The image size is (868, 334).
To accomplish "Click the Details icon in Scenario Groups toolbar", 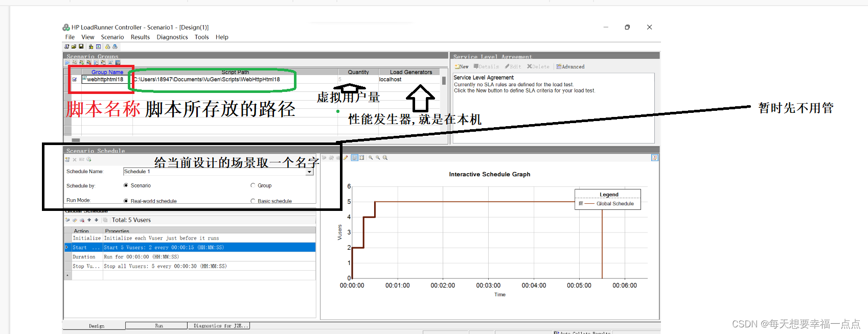I will (x=103, y=62).
